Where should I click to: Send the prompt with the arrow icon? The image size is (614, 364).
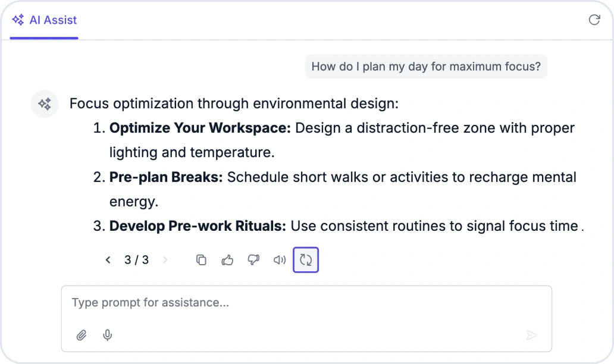click(531, 335)
